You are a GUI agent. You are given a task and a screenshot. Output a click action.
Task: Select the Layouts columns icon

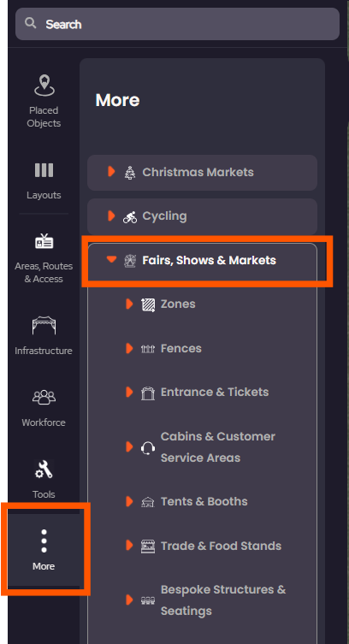pyautogui.click(x=44, y=170)
